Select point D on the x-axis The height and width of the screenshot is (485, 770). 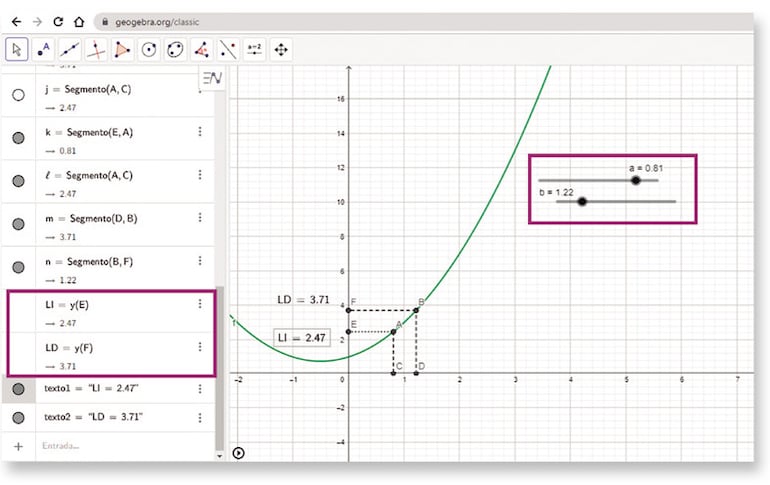pyautogui.click(x=416, y=374)
